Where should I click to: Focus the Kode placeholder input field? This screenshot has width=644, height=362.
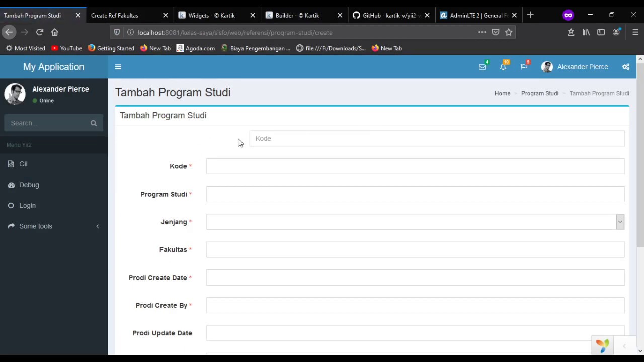(437, 138)
